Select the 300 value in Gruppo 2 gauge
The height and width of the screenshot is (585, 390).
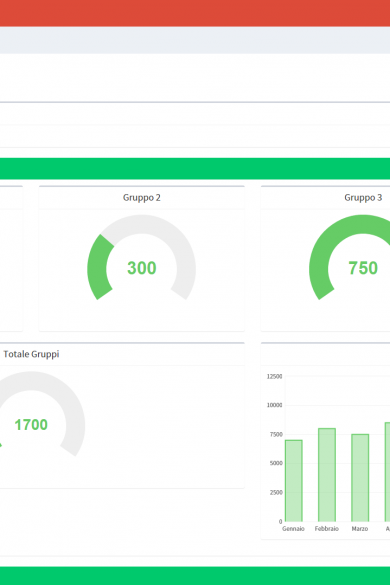(142, 268)
